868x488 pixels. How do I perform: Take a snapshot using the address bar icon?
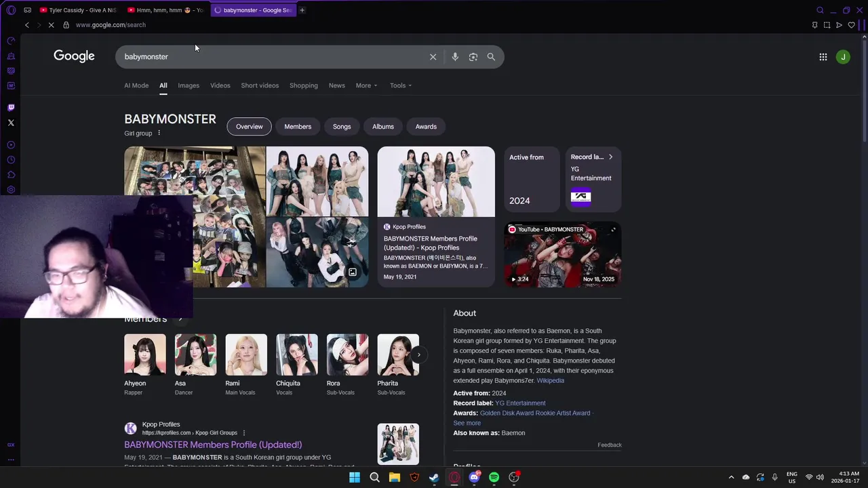(x=827, y=25)
